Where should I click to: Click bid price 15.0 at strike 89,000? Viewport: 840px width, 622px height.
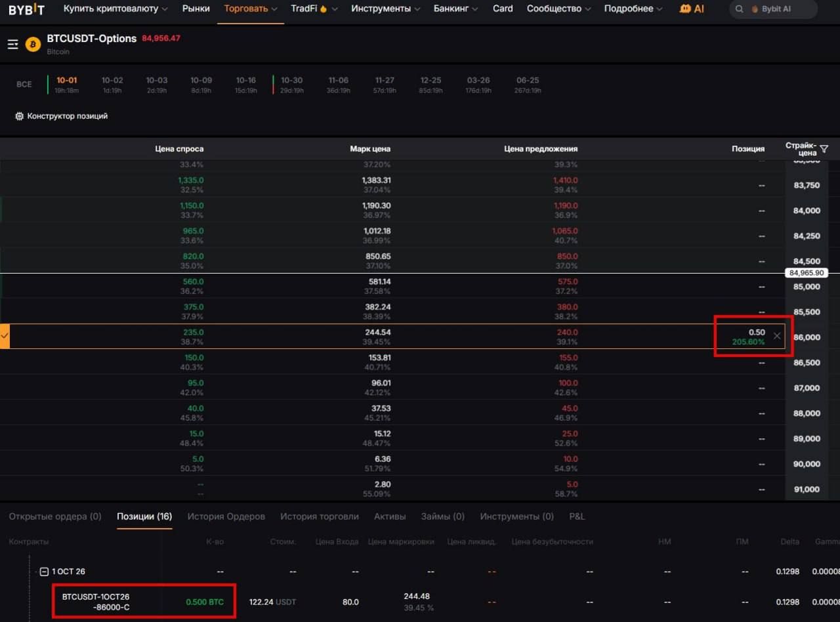click(x=196, y=434)
